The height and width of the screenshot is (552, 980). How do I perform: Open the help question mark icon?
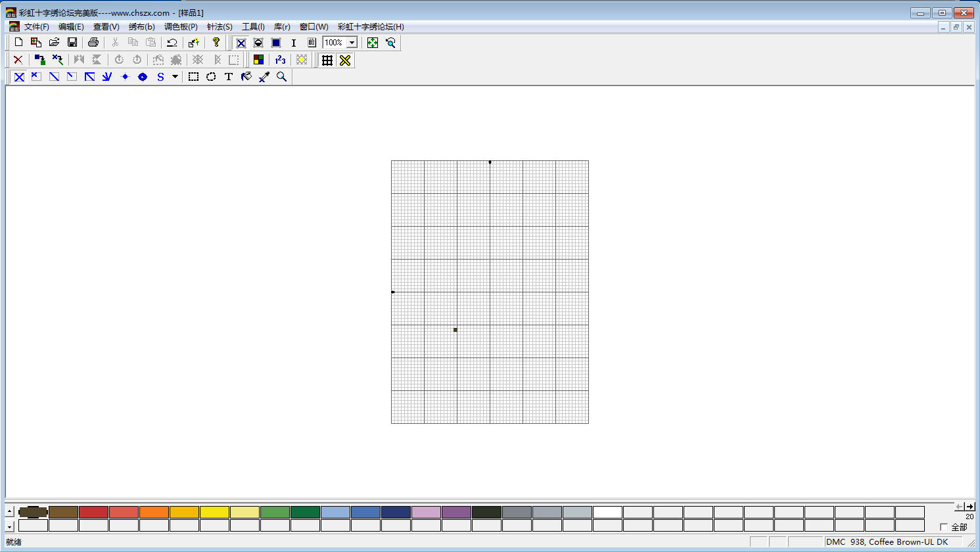[x=216, y=43]
